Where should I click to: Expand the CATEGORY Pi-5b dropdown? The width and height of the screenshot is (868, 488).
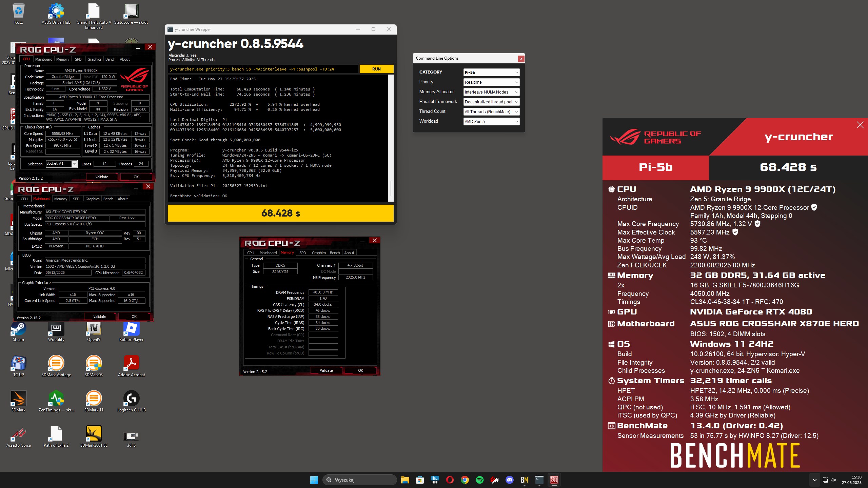pyautogui.click(x=491, y=72)
